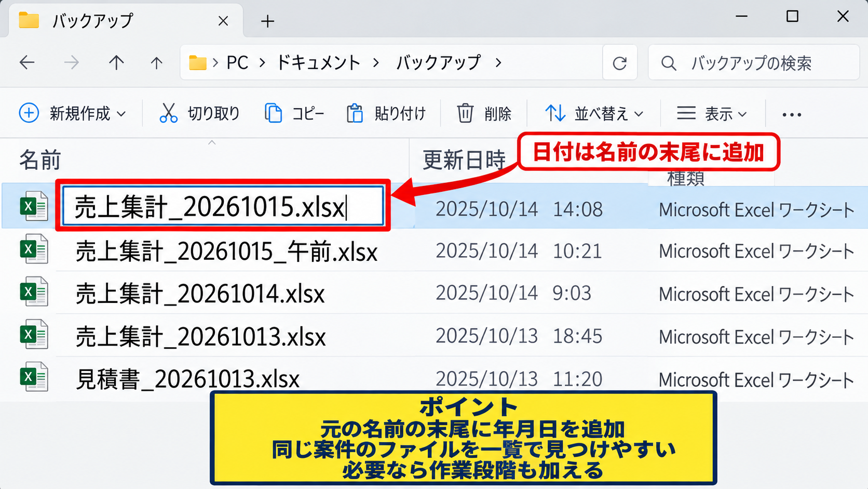This screenshot has height=489, width=868.
Task: Sort by the 名前 column header
Action: tap(40, 160)
